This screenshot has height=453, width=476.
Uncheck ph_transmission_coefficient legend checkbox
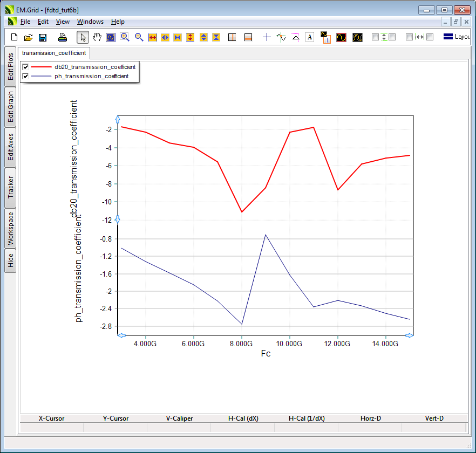coord(25,76)
